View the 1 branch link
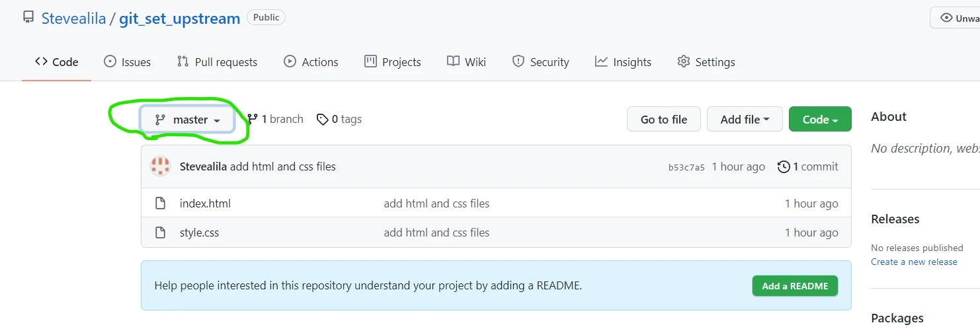 point(275,119)
